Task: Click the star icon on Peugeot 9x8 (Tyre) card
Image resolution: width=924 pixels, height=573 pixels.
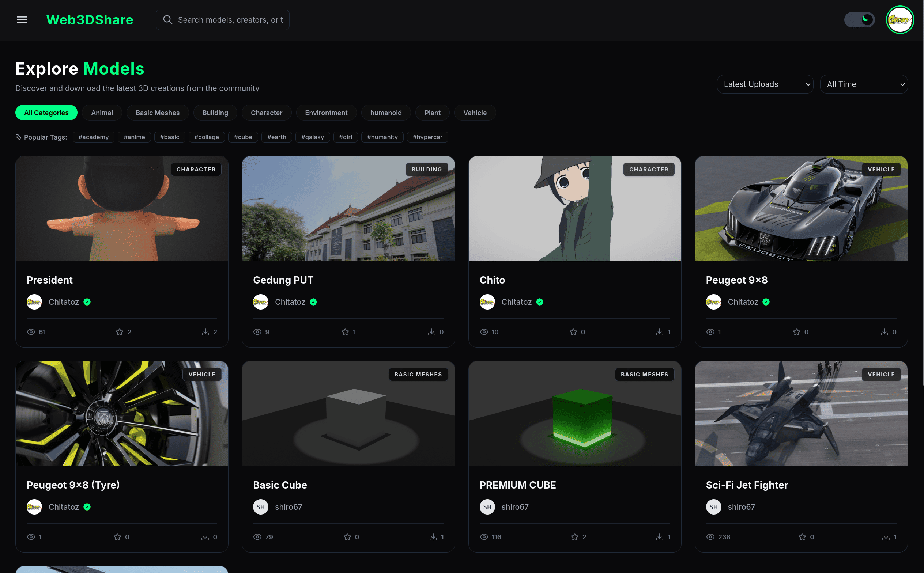Action: coord(117,537)
